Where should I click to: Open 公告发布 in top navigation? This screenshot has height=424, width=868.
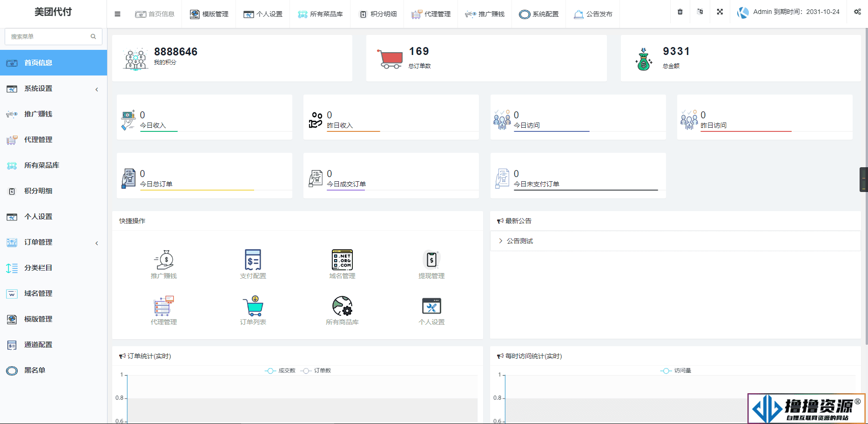tap(593, 14)
